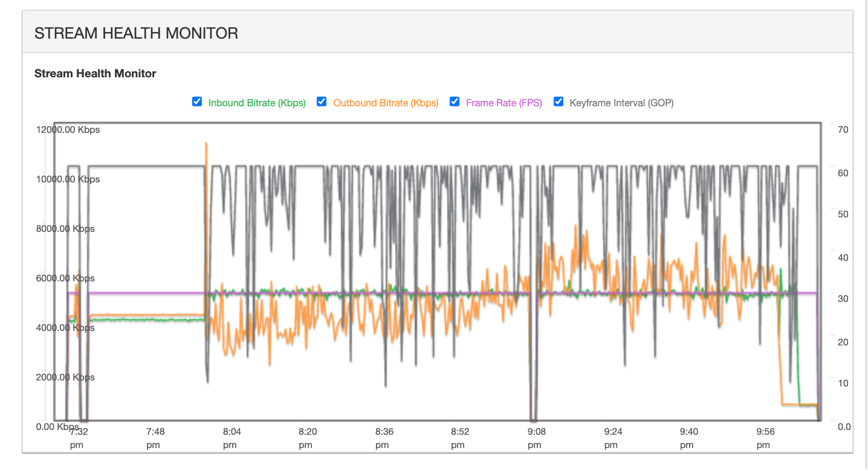Viewport: 868px width, 471px height.
Task: Click the 12000.00 Kbps y-axis label
Action: (x=67, y=130)
